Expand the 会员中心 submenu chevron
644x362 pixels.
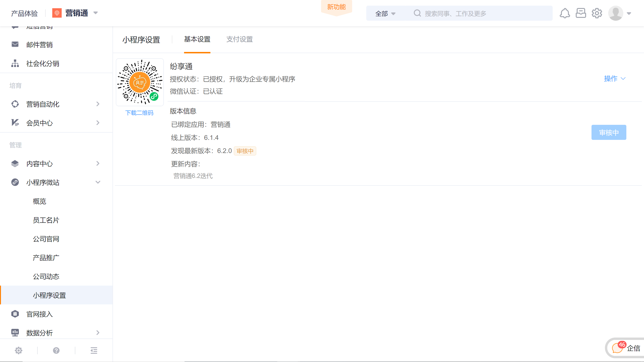click(x=98, y=123)
